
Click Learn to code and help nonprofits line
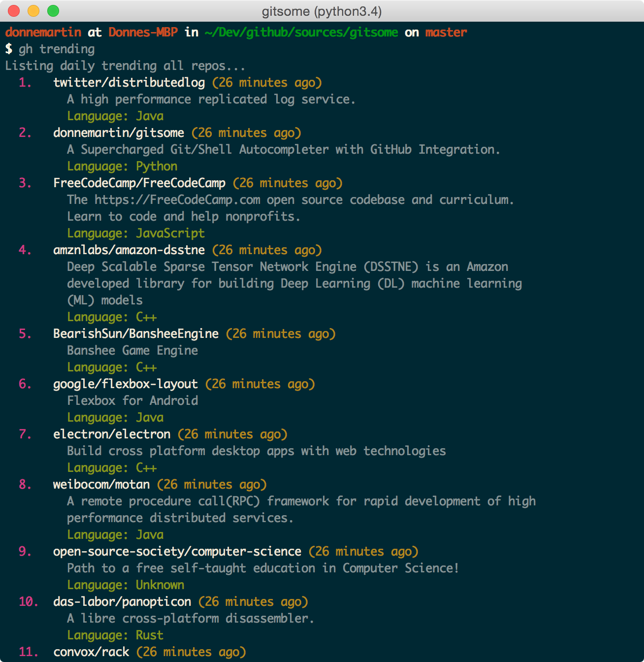[x=184, y=217]
